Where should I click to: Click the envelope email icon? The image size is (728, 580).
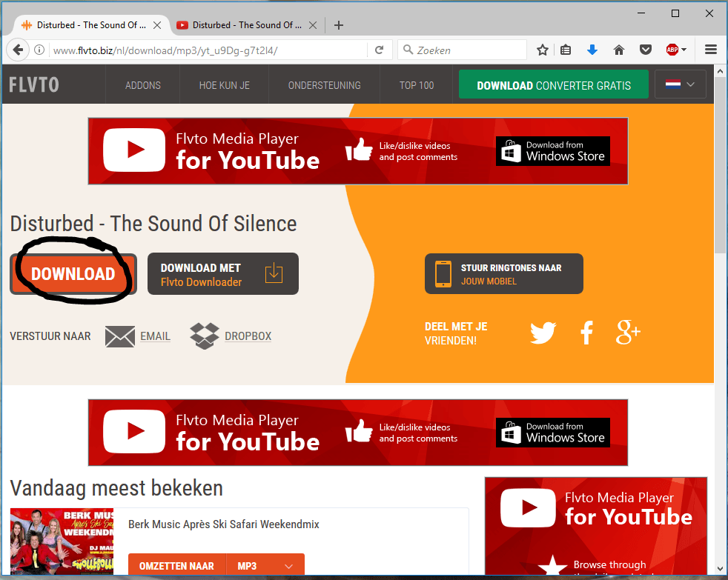coord(120,336)
